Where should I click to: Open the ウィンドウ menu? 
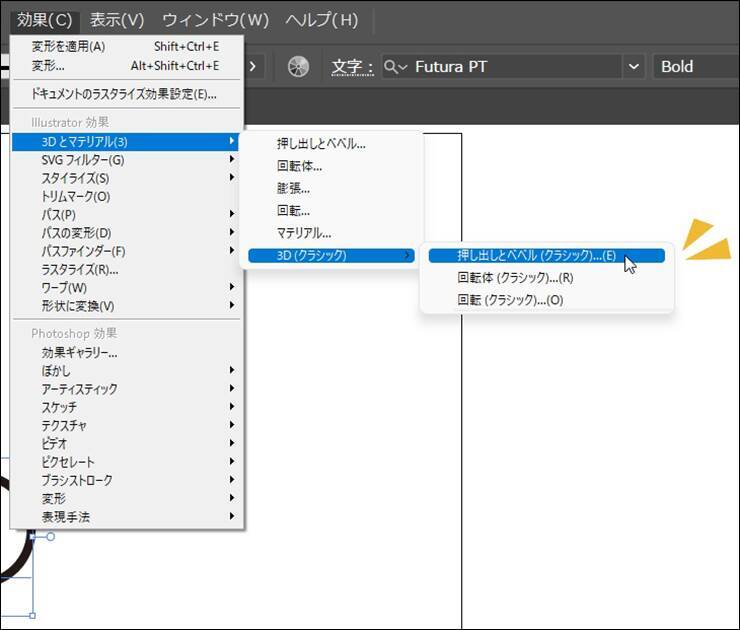click(x=215, y=20)
